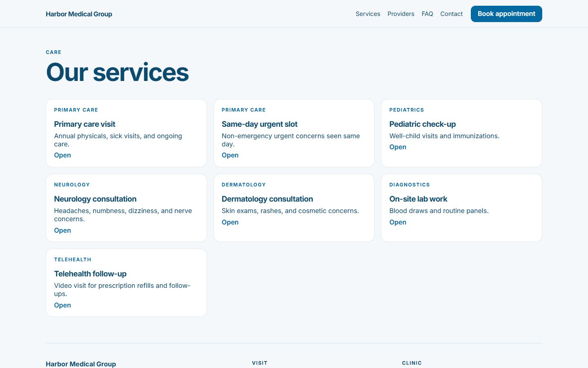588x368 pixels.
Task: Open the Neurology consultation link
Action: [x=62, y=231]
